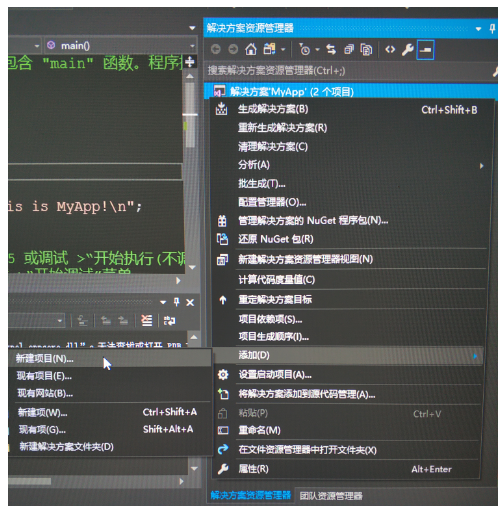The height and width of the screenshot is (506, 500).
Task: Pin the Solution Explorer panel
Action: click(492, 29)
